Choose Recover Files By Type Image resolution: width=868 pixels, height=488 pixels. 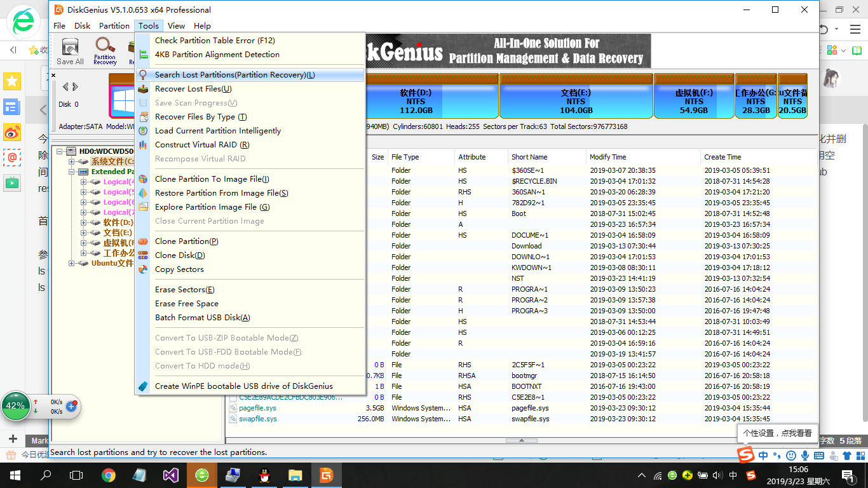pos(250,117)
